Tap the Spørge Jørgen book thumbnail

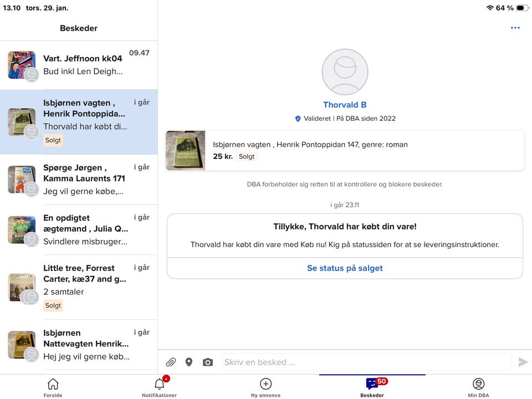[x=22, y=180]
